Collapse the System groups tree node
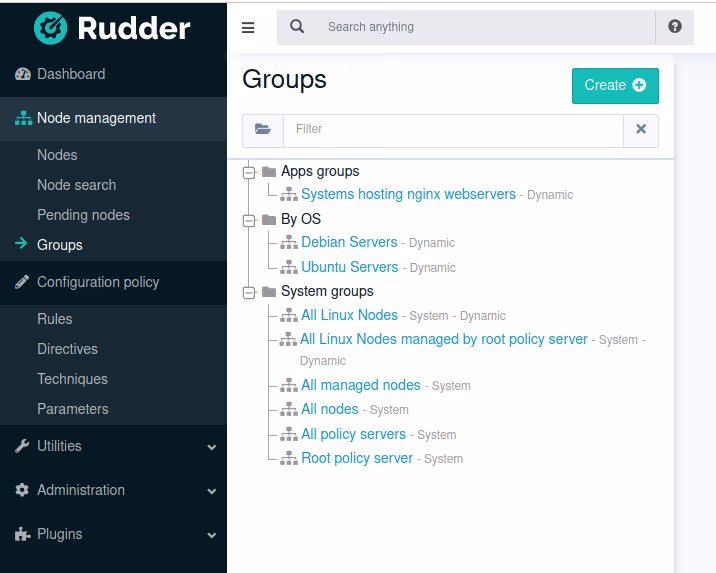Screen dimensions: 716x573 click(249, 292)
